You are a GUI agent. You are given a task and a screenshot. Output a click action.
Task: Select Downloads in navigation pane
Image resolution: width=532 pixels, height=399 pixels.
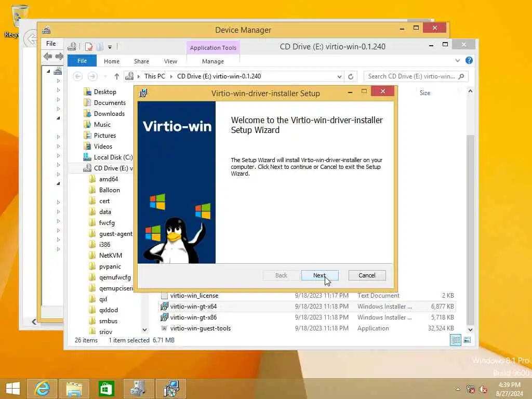point(109,113)
